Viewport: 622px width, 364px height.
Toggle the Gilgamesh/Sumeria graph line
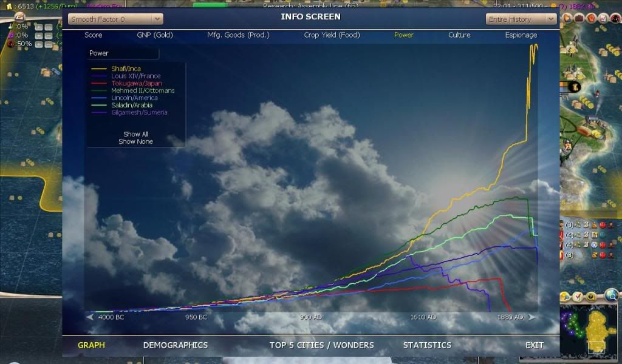(139, 112)
